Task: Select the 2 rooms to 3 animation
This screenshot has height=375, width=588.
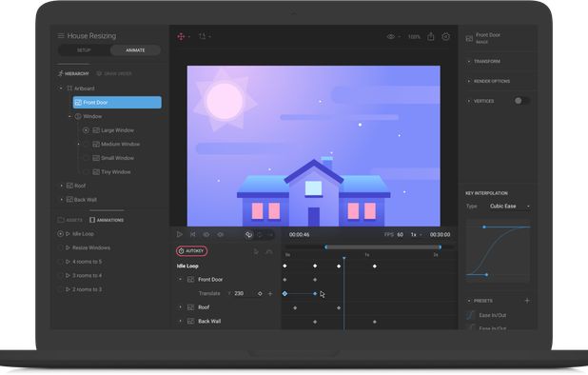Action: [x=87, y=289]
